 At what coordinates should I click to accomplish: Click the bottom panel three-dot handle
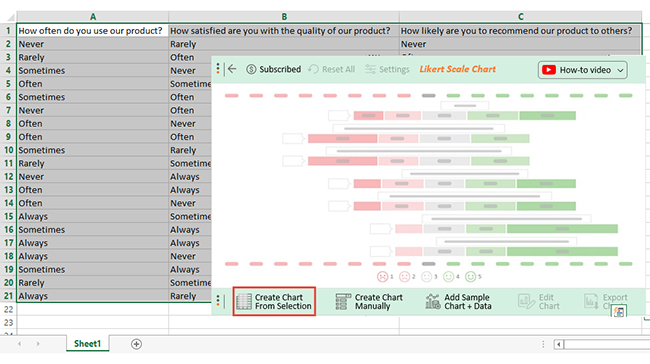tap(218, 301)
